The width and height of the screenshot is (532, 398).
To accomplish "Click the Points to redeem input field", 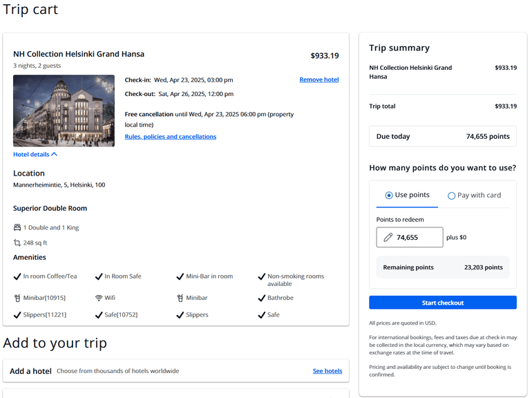I will tap(417, 238).
